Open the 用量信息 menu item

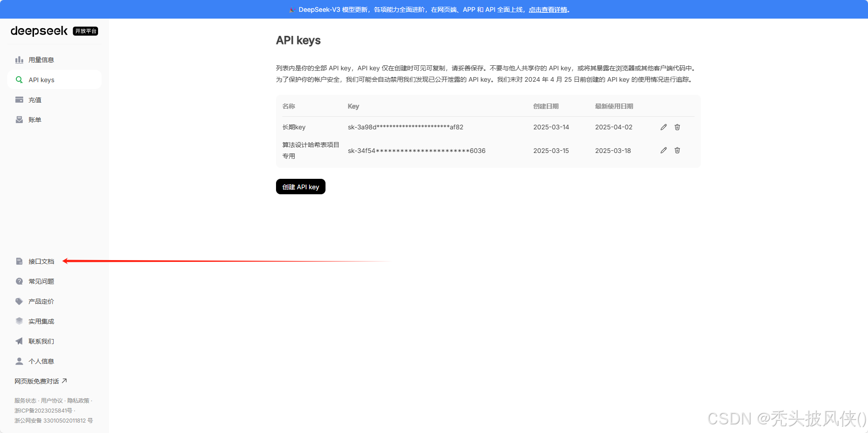(x=54, y=60)
